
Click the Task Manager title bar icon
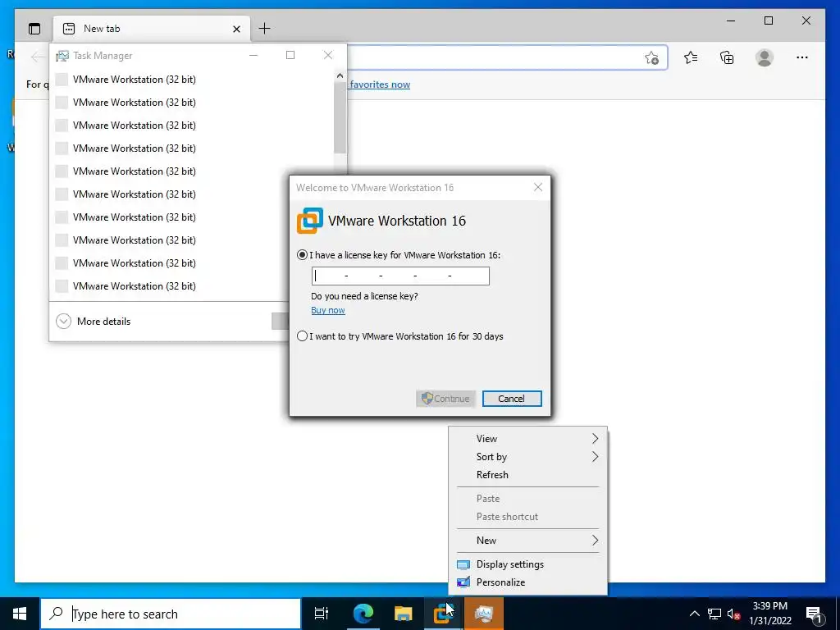click(62, 56)
